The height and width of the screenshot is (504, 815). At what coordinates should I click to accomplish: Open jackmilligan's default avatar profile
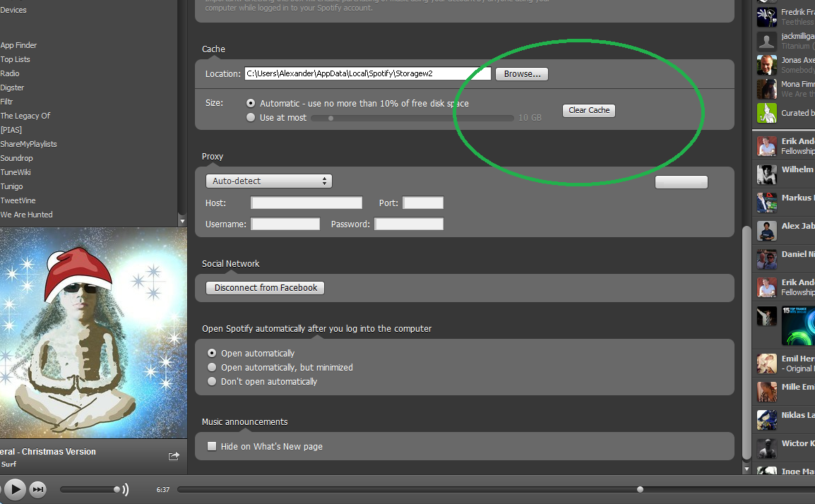pos(767,41)
